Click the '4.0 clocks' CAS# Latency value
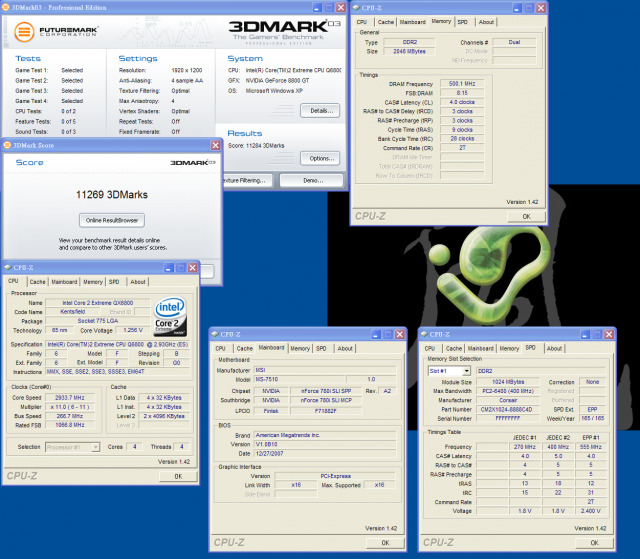 (462, 102)
